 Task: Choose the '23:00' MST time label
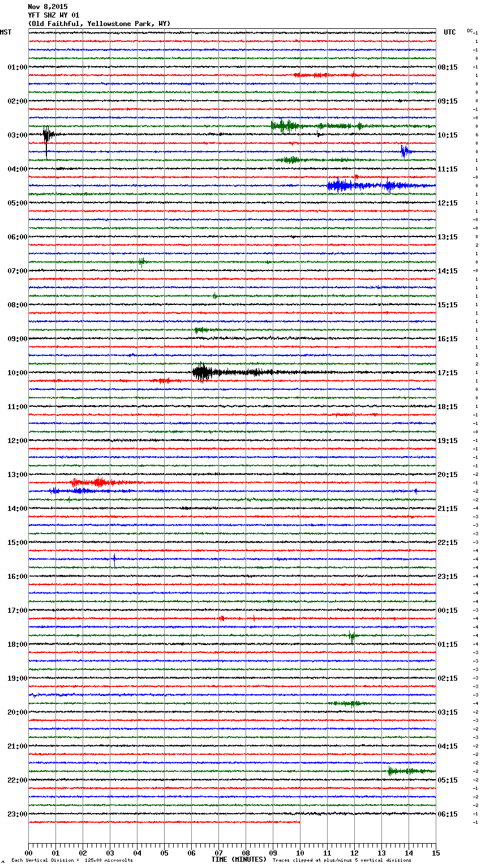pos(18,814)
